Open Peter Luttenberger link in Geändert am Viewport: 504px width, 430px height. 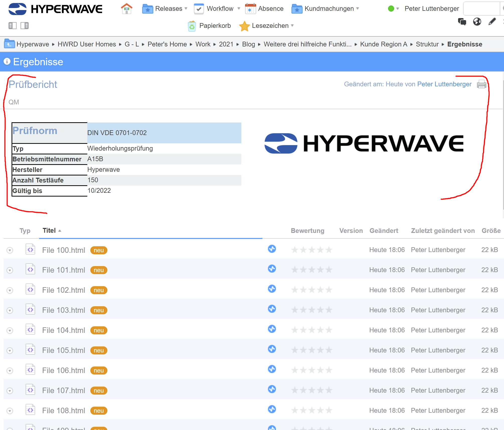[444, 84]
